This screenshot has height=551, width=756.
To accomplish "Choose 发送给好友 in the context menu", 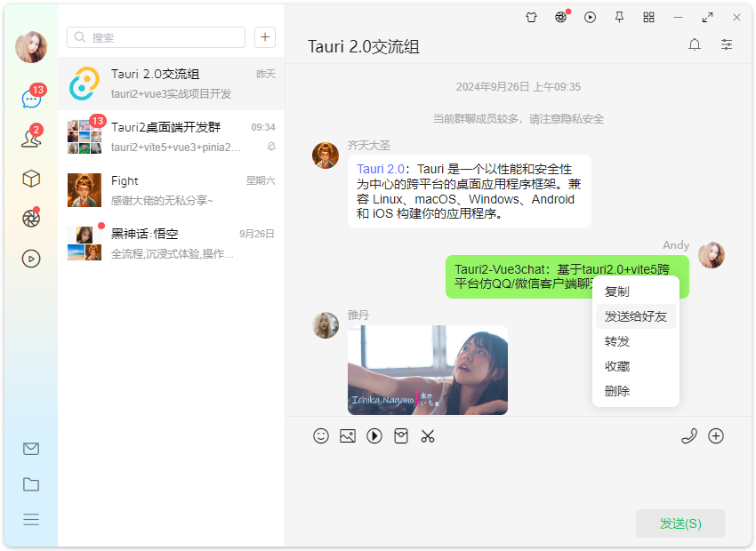I will pyautogui.click(x=635, y=315).
